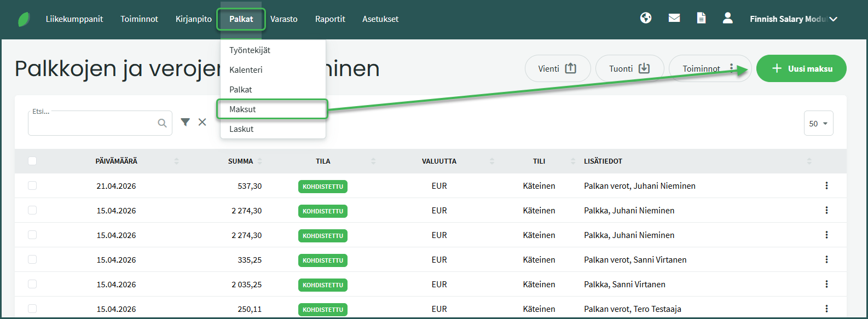The image size is (868, 319).
Task: Expand the 50 rows-per-page dropdown
Action: (x=818, y=124)
